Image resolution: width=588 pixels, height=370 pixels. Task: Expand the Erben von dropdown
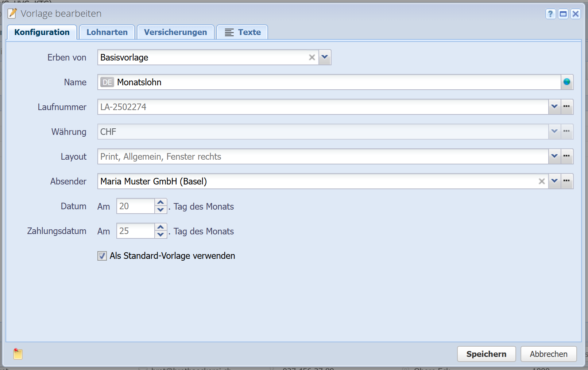(x=325, y=57)
